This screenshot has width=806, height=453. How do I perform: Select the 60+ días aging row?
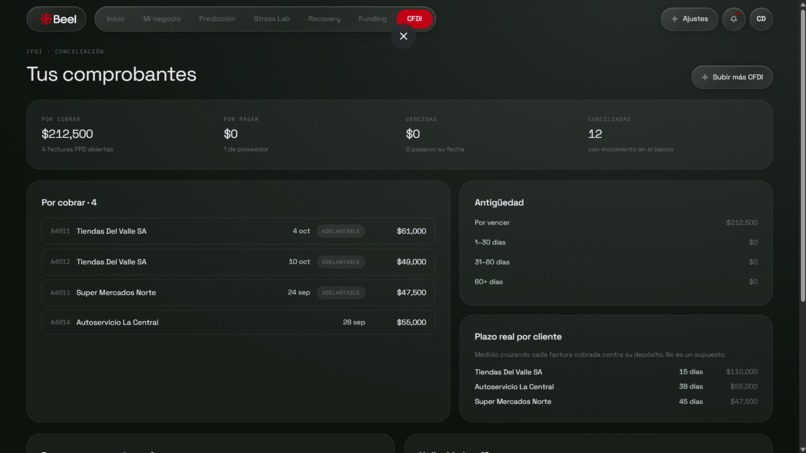point(616,282)
